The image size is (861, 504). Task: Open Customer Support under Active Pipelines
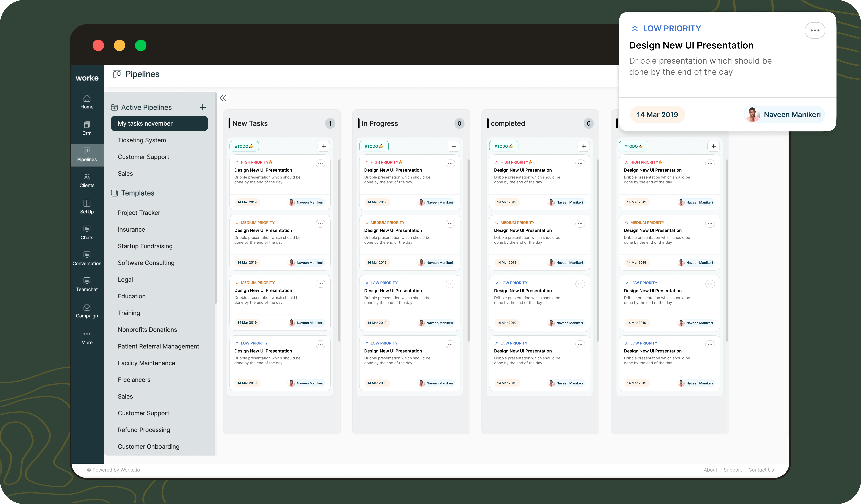point(143,157)
